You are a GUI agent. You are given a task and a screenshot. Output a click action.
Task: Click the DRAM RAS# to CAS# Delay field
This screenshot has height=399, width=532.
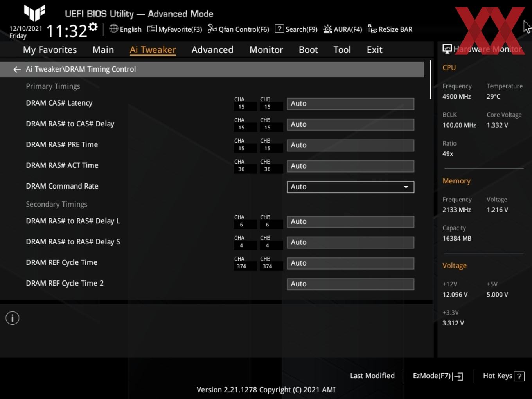pyautogui.click(x=350, y=124)
